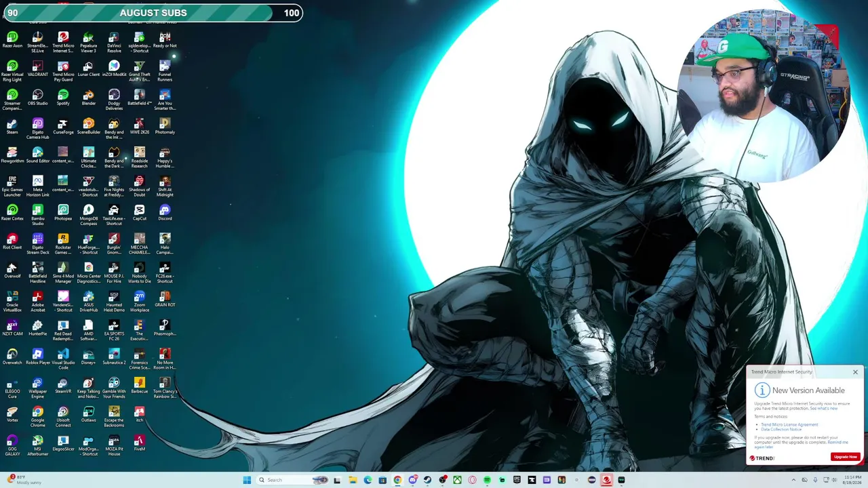Screen dimensions: 868x488
Task: Open the DaVinci Resolve shortcut
Action: (x=114, y=43)
